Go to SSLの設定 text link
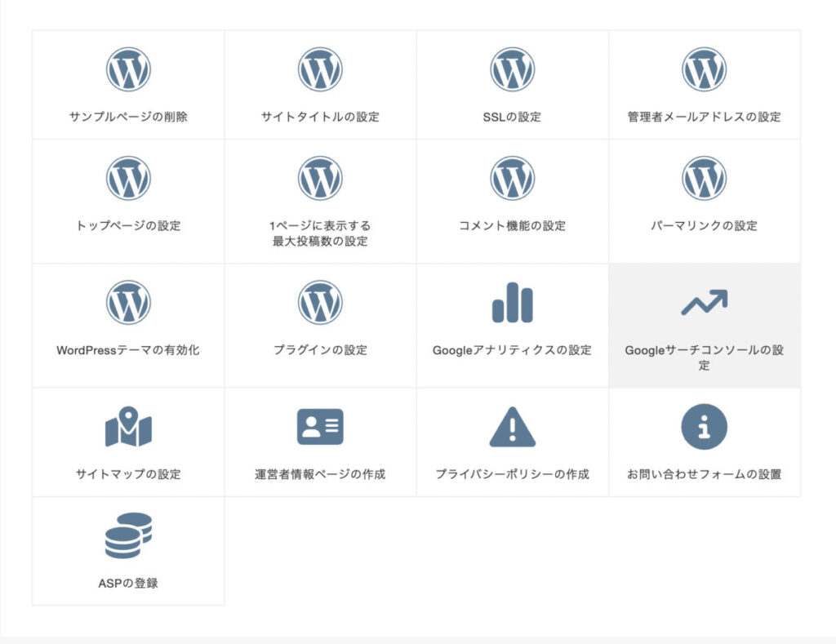The height and width of the screenshot is (644, 836). pyautogui.click(x=512, y=117)
